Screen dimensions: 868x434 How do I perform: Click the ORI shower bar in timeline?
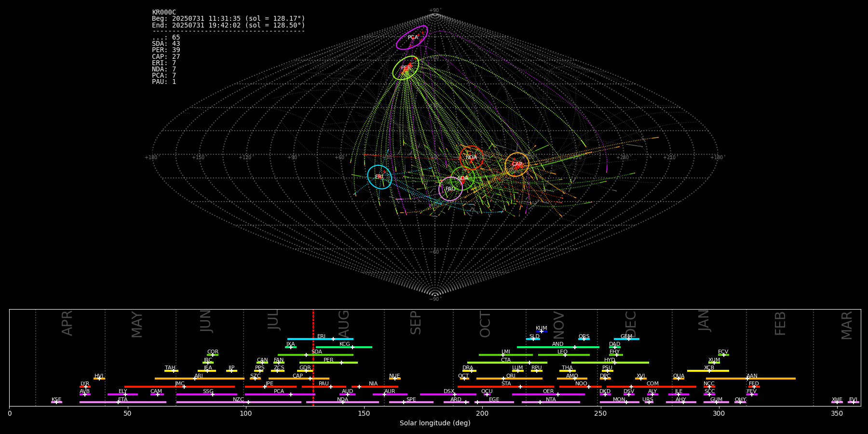click(x=509, y=379)
